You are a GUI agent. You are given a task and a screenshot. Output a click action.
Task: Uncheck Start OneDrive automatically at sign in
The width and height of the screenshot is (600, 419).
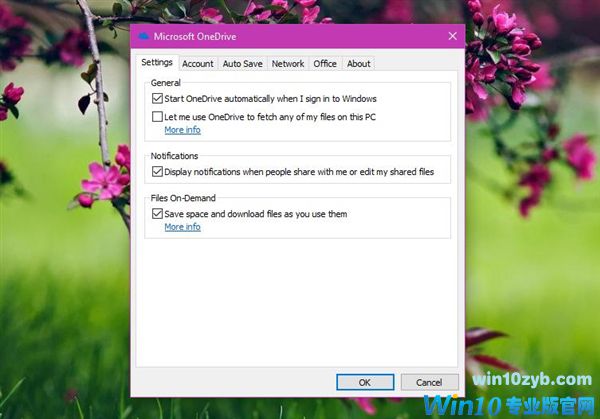(x=157, y=98)
